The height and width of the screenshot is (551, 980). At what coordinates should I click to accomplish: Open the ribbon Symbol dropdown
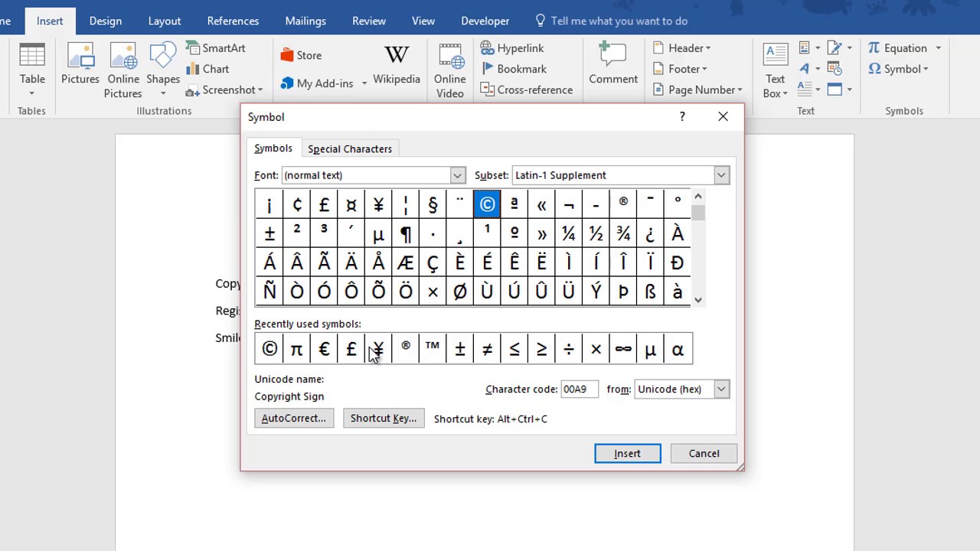pos(898,69)
